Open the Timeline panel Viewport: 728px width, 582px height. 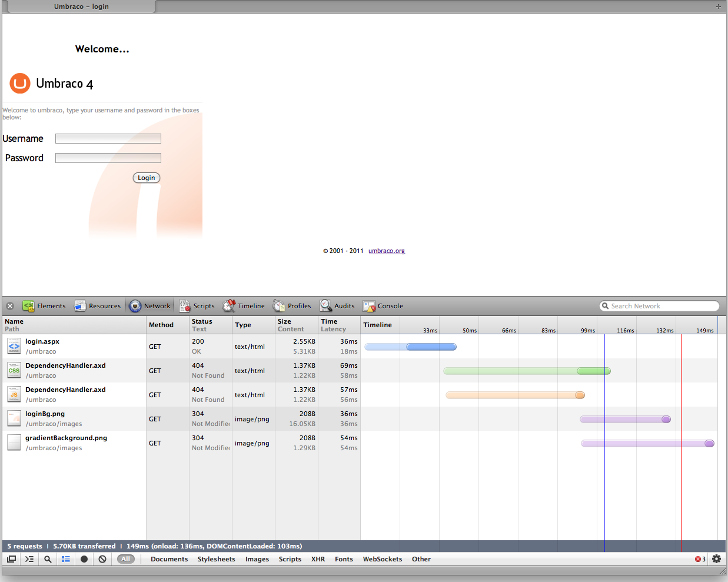click(244, 306)
